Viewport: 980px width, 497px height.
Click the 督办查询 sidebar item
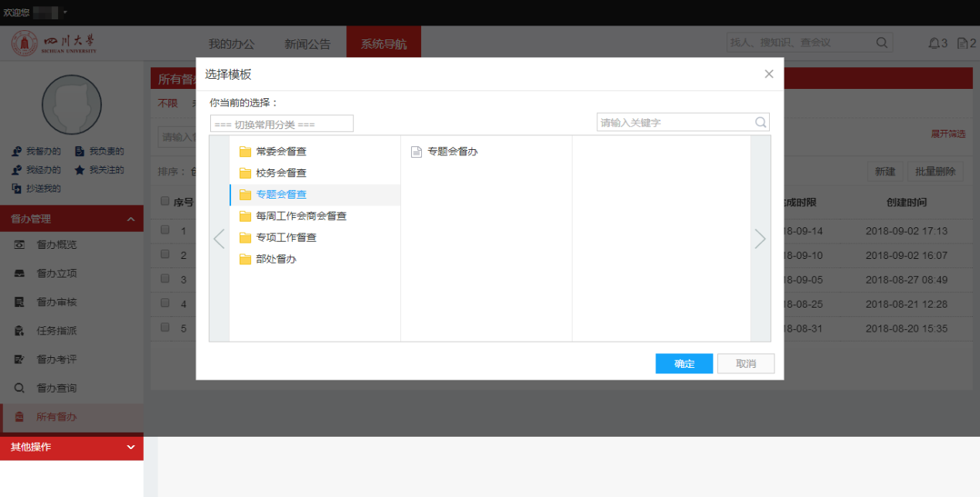click(56, 388)
